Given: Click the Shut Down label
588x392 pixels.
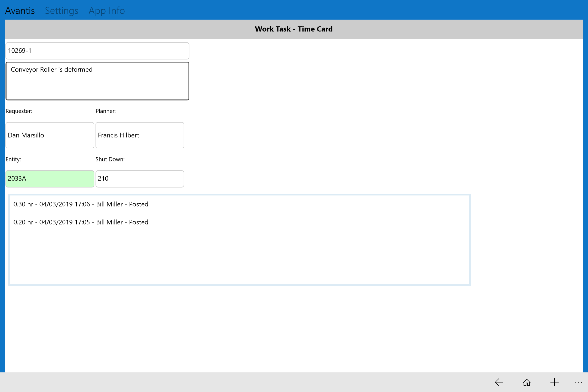Looking at the screenshot, I should [110, 159].
